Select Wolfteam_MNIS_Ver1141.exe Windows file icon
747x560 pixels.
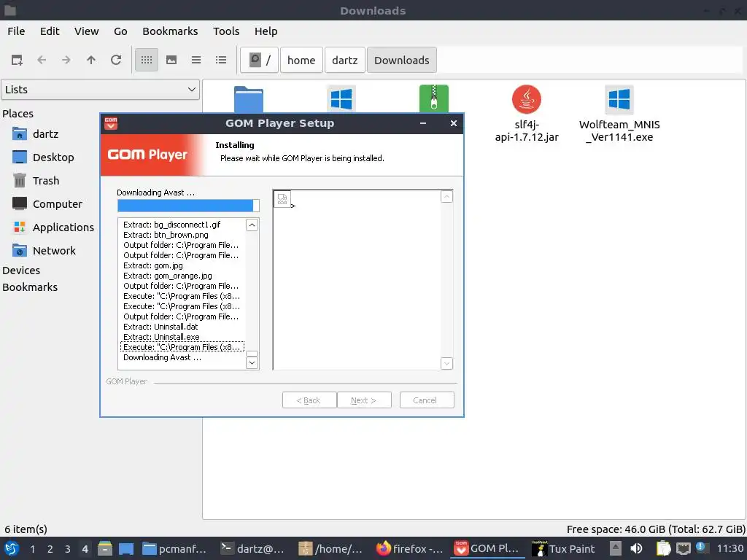coord(619,99)
